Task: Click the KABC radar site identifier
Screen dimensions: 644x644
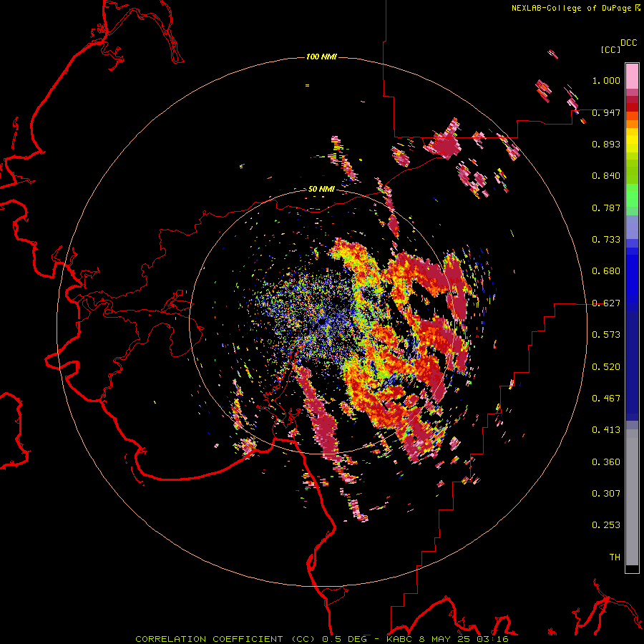Action: (399, 639)
